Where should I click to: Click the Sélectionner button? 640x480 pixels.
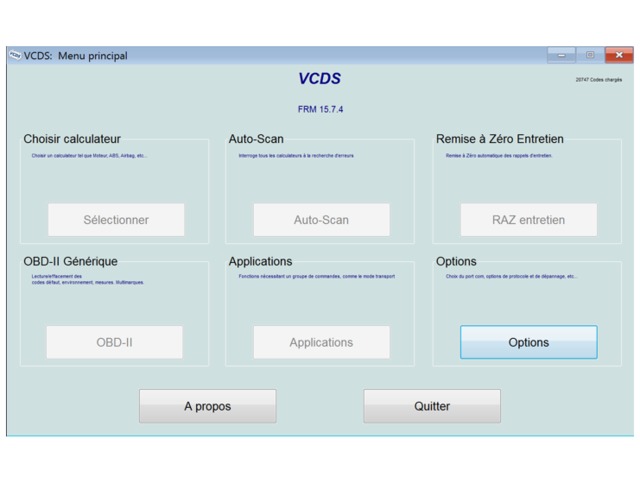click(x=116, y=220)
